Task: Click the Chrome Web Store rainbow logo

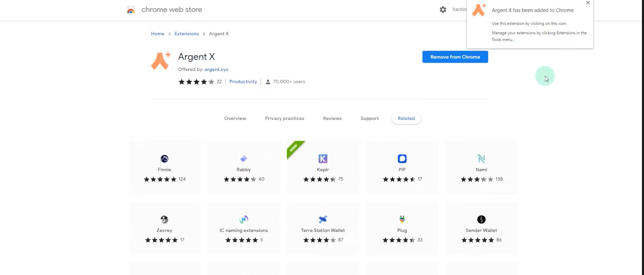Action: [x=130, y=10]
